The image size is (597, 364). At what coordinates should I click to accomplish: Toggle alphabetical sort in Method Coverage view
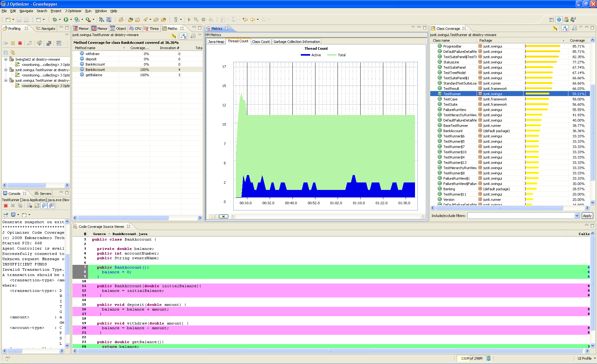click(184, 36)
